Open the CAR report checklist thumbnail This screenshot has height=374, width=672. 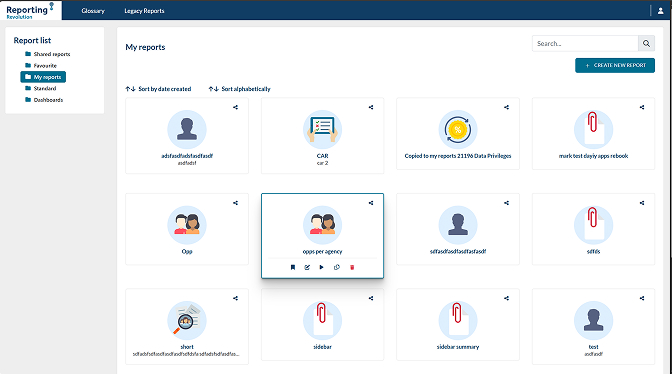coord(322,129)
